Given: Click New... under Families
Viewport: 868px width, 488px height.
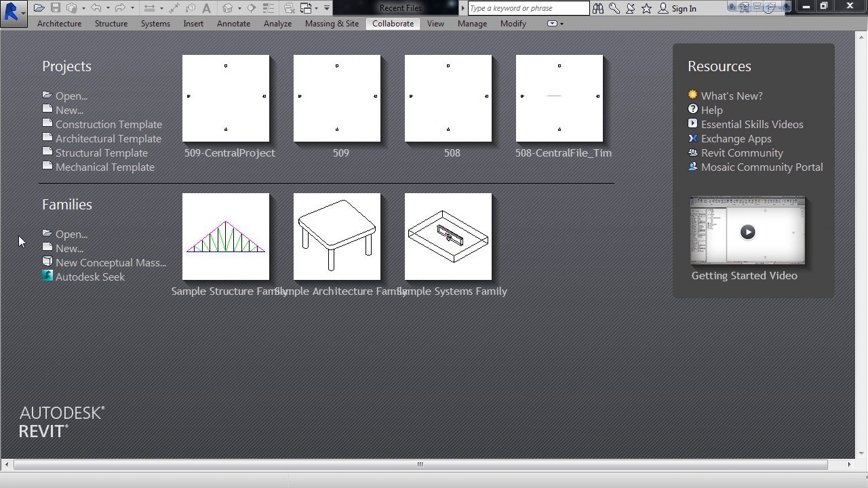Looking at the screenshot, I should click(x=69, y=249).
